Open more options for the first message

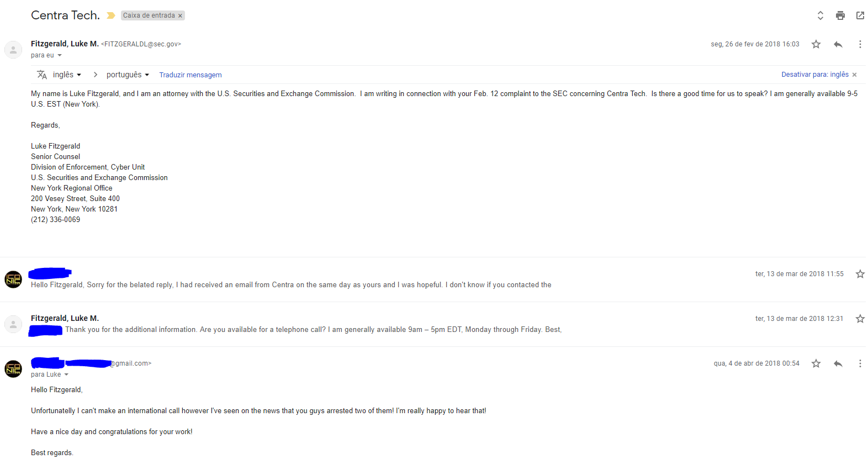(x=860, y=44)
